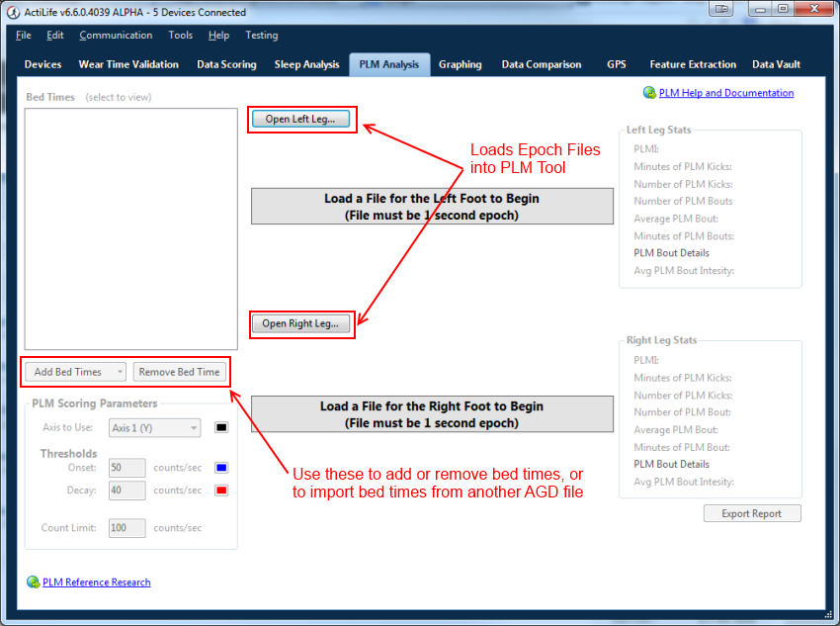
Task: Click the blue Onset threshold color swatch
Action: [220, 467]
